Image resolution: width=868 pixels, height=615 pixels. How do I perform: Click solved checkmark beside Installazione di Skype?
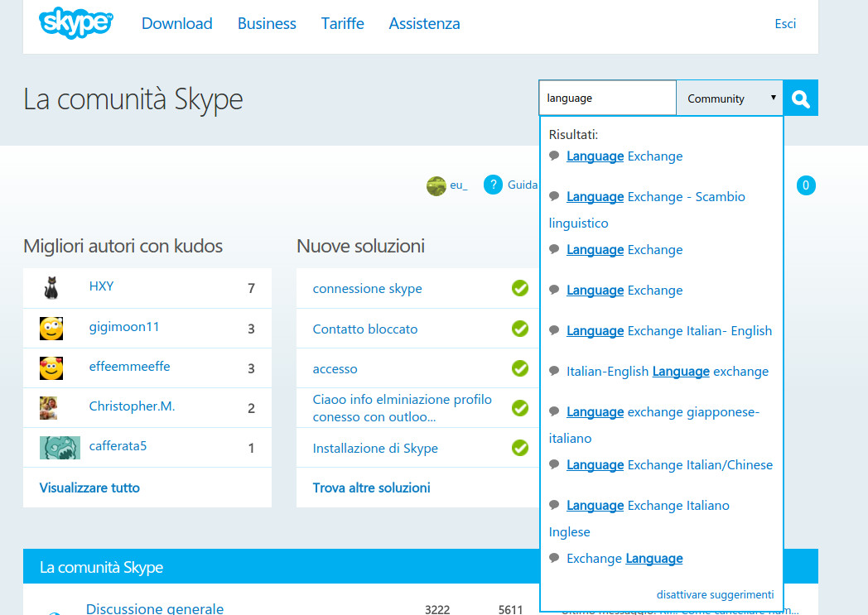[x=520, y=448]
